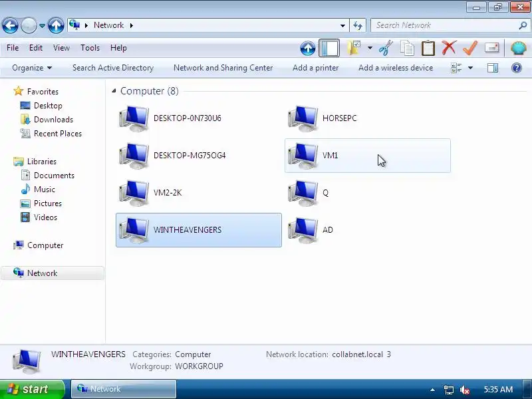Select the WINTHEAVENGERS computer
Image resolution: width=532 pixels, height=399 pixels.
(198, 230)
